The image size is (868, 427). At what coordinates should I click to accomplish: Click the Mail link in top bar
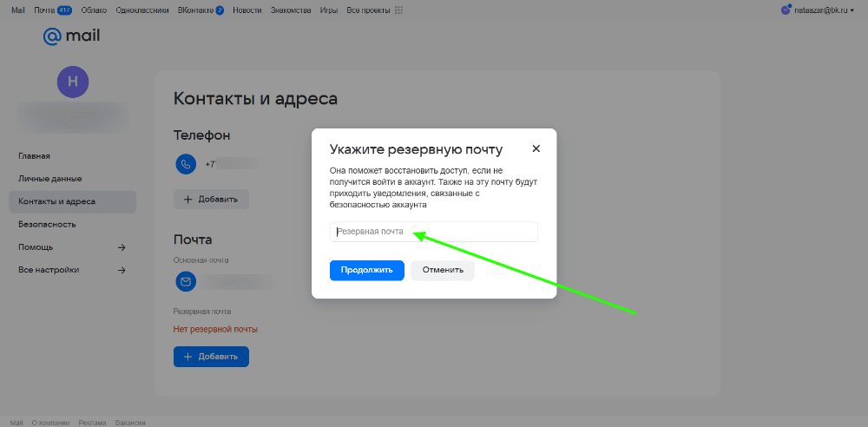(x=18, y=10)
